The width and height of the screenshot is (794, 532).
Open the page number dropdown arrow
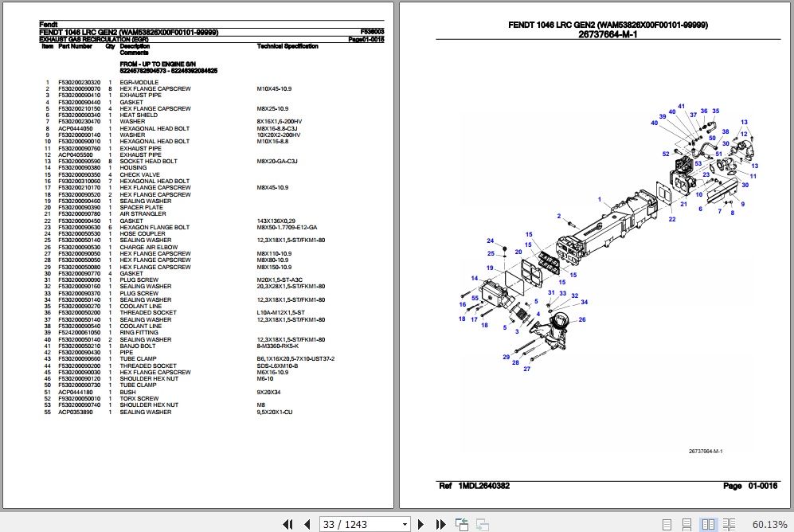(x=406, y=524)
